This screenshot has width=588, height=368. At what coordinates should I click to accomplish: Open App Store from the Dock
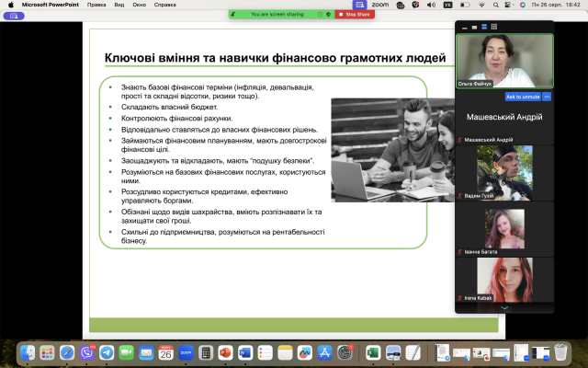324,353
